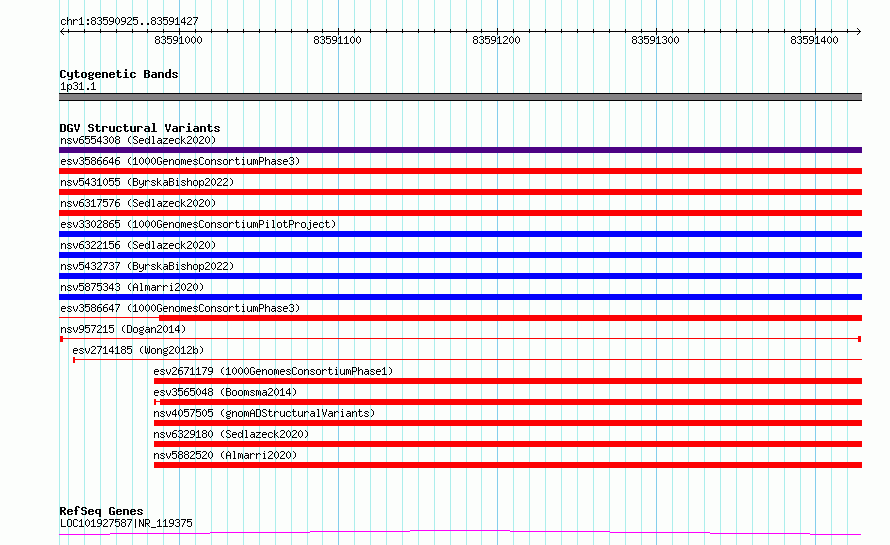890x545 pixels.
Task: Click the 1p31.1 band label
Action: pos(78,86)
